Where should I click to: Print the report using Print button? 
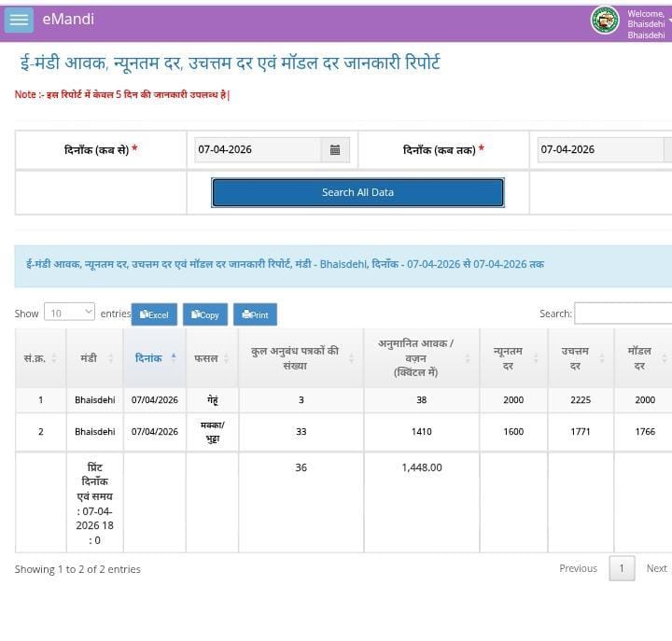coord(255,314)
